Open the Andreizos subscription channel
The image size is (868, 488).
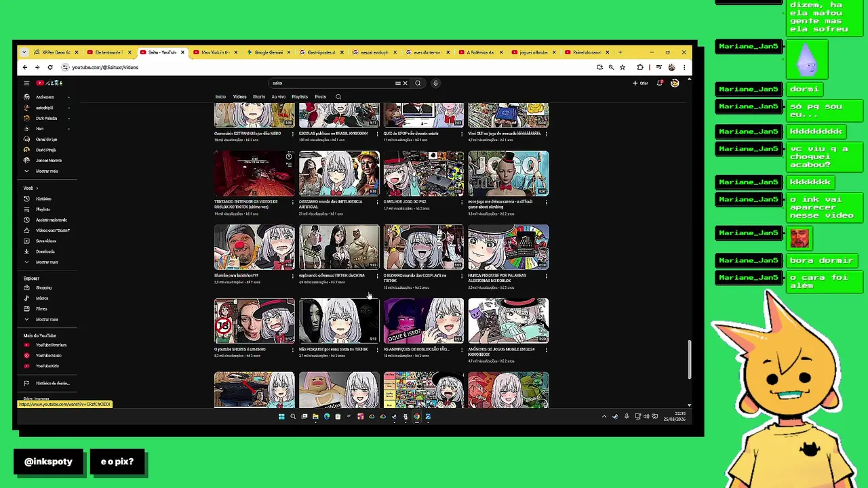pos(45,97)
